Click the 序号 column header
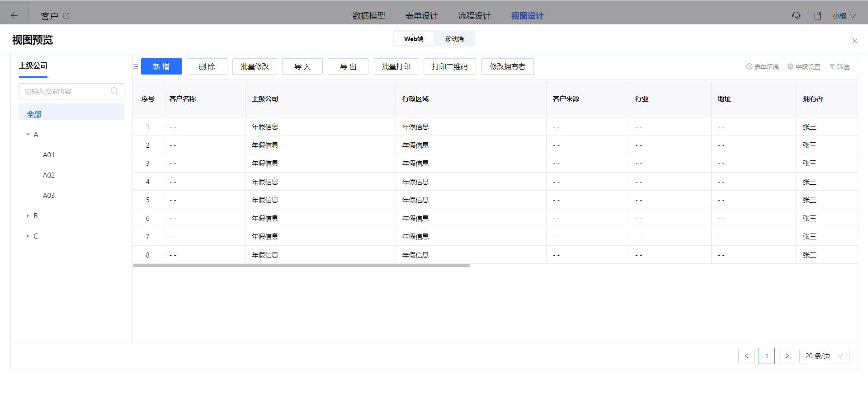This screenshot has width=868, height=393. point(148,99)
